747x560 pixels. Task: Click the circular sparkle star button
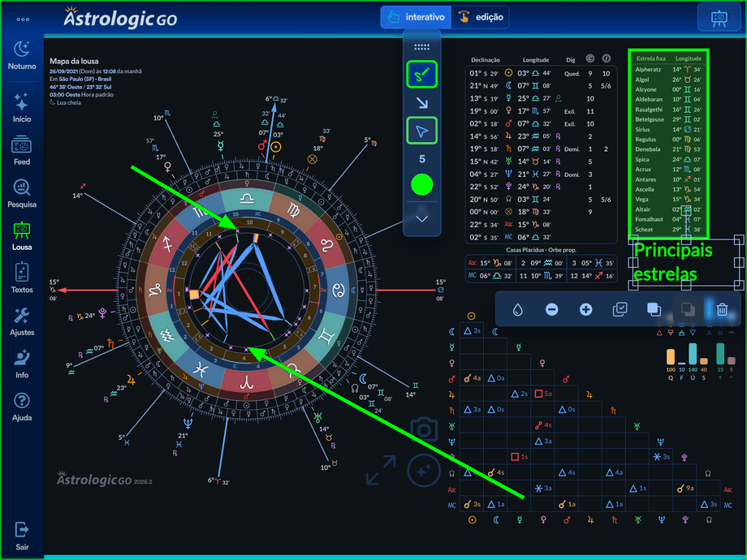(424, 471)
